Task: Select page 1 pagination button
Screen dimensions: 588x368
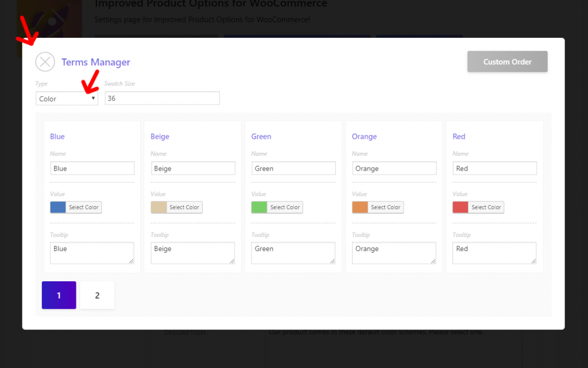Action: (59, 295)
